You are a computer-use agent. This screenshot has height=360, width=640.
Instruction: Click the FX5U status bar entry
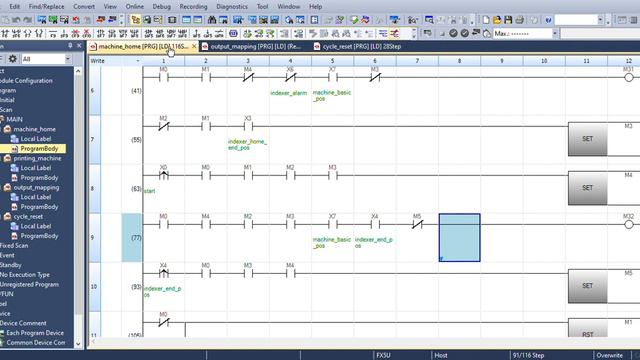[383, 356]
